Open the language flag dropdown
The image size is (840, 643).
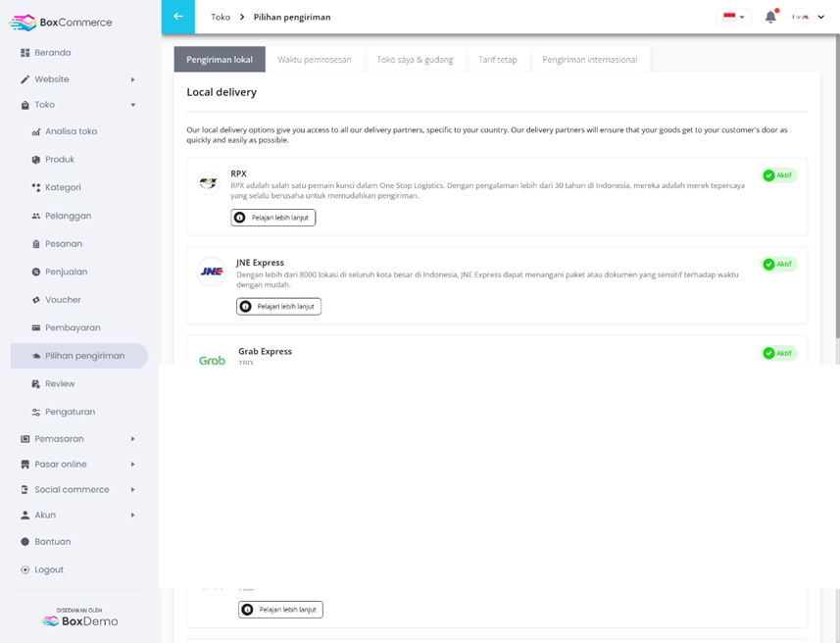tap(733, 17)
